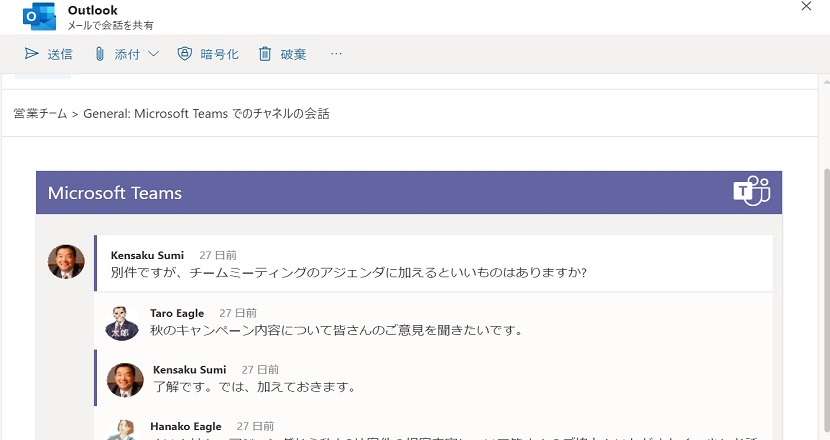Expand the 添付 dropdown chevron

coord(154,54)
